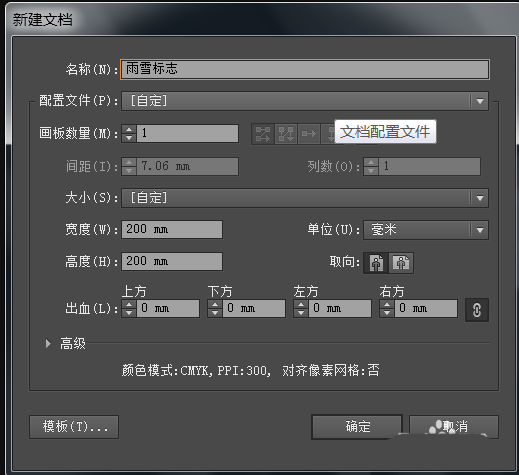Click the Name field containing 雨雪标志
Screen dimensions: 519x475
(305, 69)
